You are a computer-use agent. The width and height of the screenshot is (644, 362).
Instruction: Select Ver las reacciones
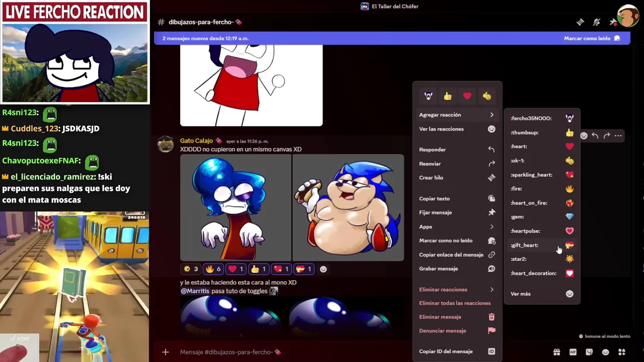pos(457,129)
